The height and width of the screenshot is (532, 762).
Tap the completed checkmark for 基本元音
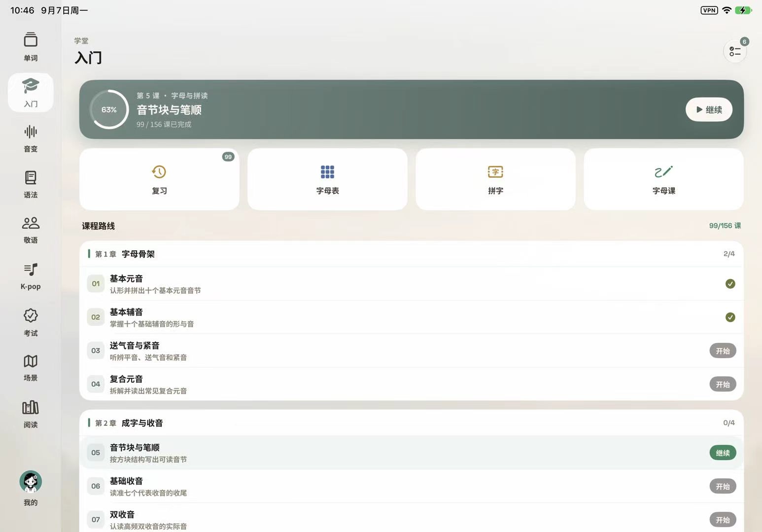point(730,284)
